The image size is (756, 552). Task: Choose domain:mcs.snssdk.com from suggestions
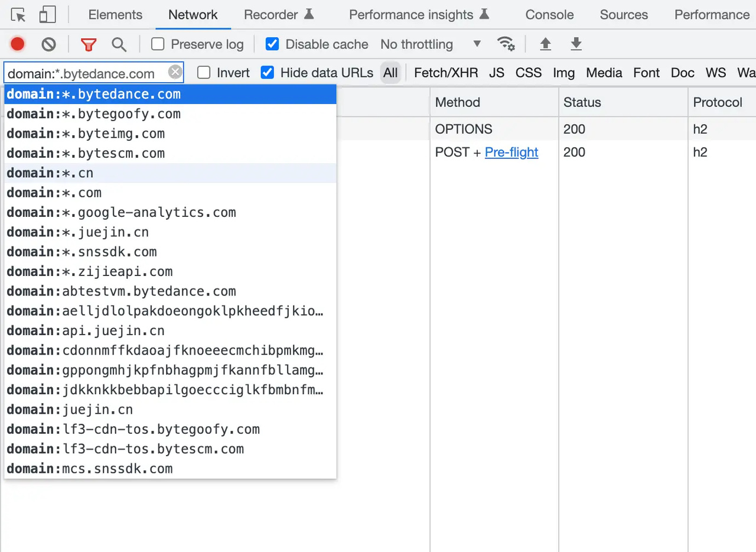pyautogui.click(x=90, y=469)
